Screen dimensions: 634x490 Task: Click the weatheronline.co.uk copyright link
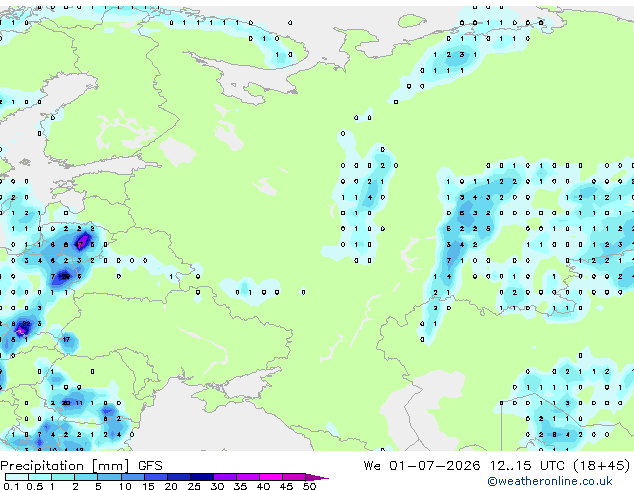(550, 481)
